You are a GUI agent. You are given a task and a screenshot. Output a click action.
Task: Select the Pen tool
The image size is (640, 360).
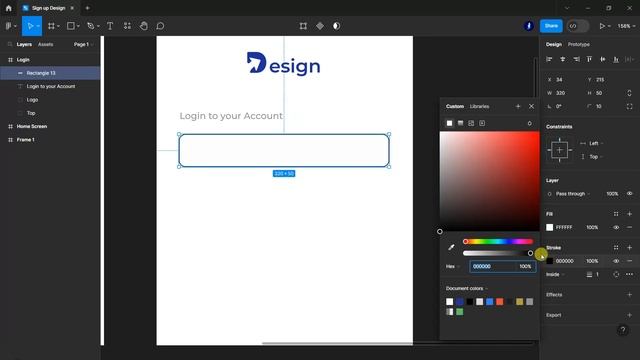click(x=91, y=26)
